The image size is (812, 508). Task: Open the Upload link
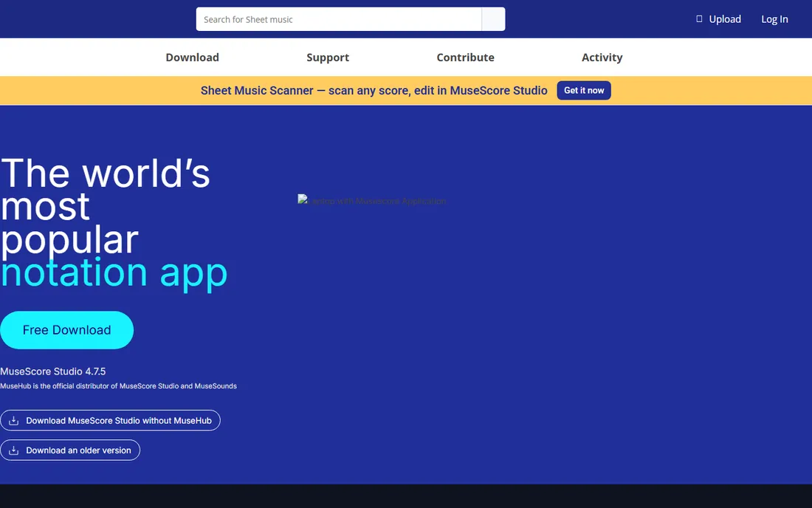pyautogui.click(x=724, y=19)
